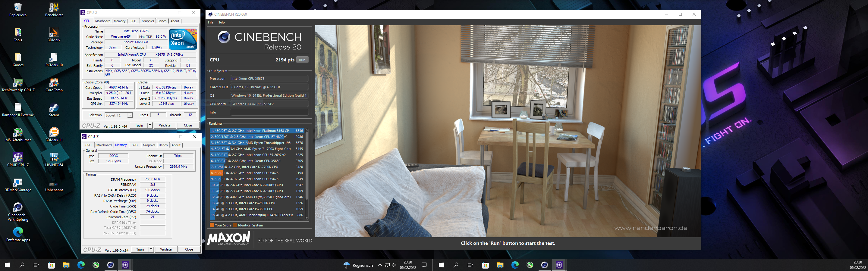Open the Bench tab in the CPU-Z window showing Core Speed
Viewport: 868px width, 271px height.
click(162, 21)
